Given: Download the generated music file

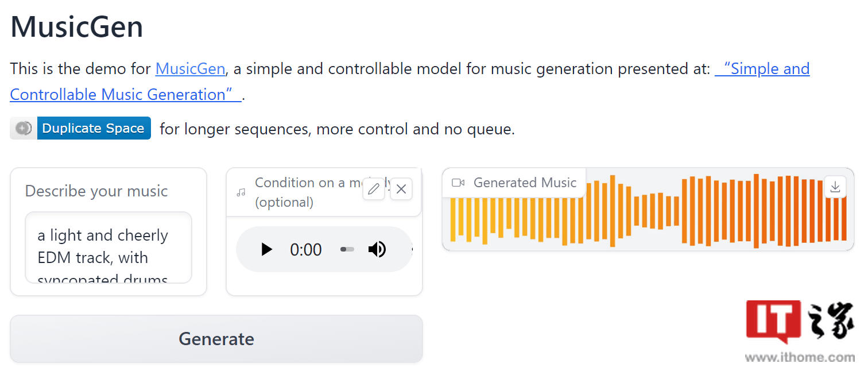Looking at the screenshot, I should pos(835,187).
